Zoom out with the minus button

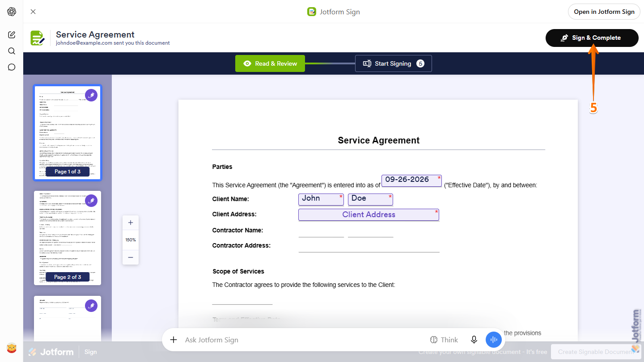(131, 257)
